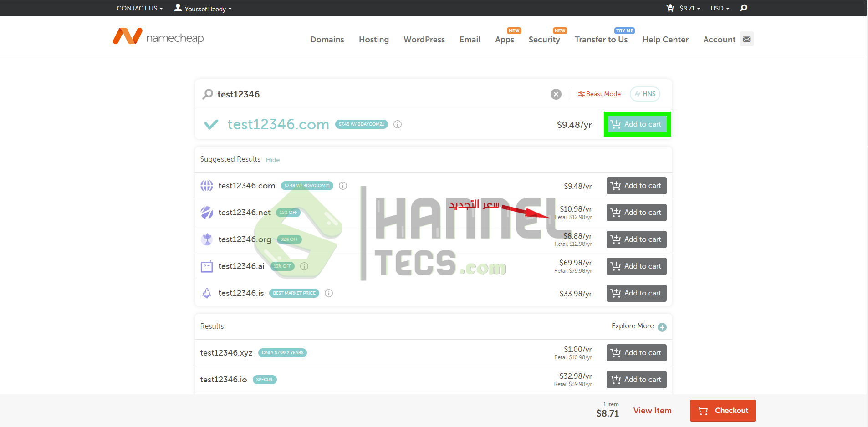Open the Apps menu
Viewport: 868px width, 427px height.
(505, 40)
